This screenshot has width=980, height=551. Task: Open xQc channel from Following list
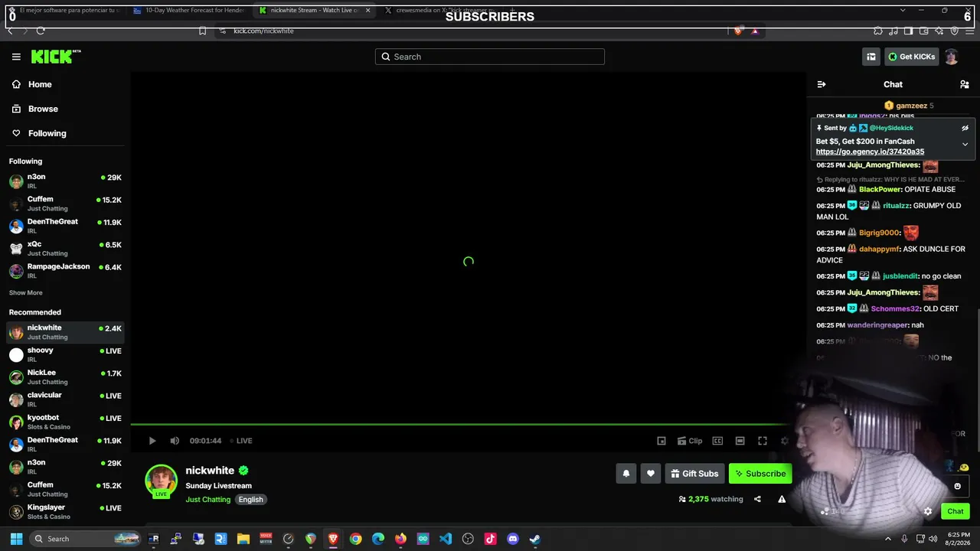[x=65, y=248]
